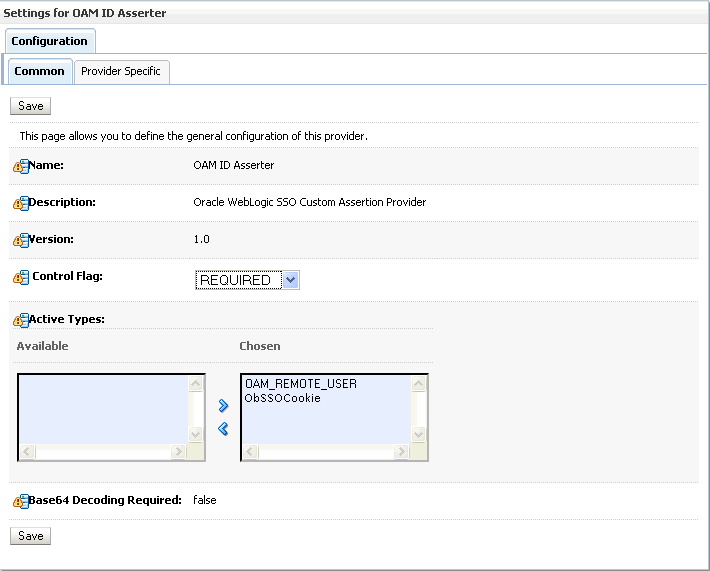Click the Chosen list vertical scrollbar
The width and height of the screenshot is (710, 571).
pos(419,410)
